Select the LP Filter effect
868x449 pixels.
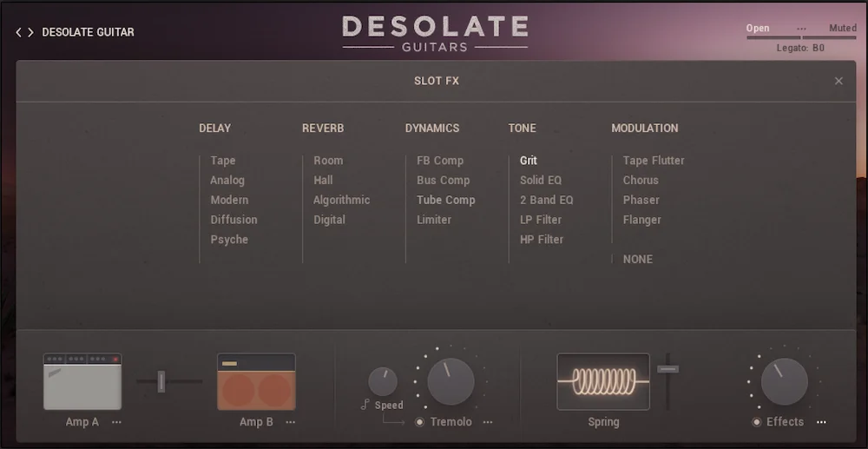point(541,220)
